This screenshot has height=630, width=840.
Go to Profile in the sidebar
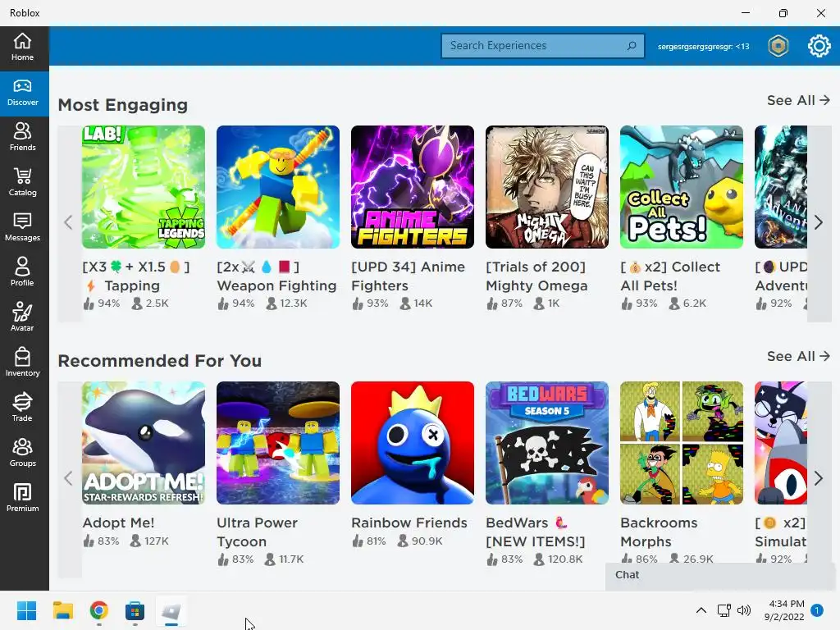22,272
